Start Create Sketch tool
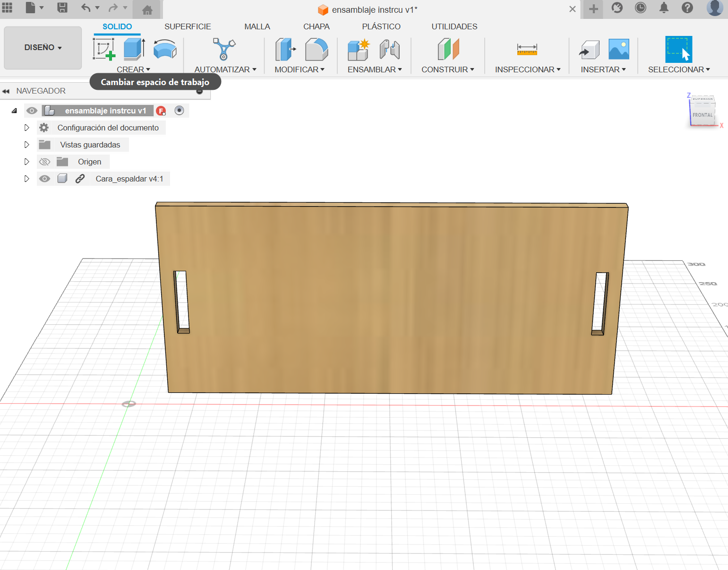728x570 pixels. 104,49
